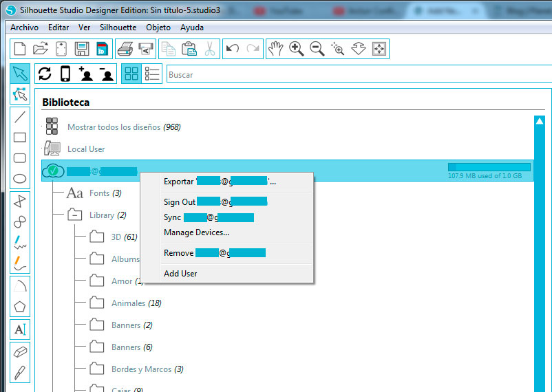This screenshot has height=392, width=552.
Task: Open Mostrar todos los diseños (968)
Action: (x=124, y=127)
